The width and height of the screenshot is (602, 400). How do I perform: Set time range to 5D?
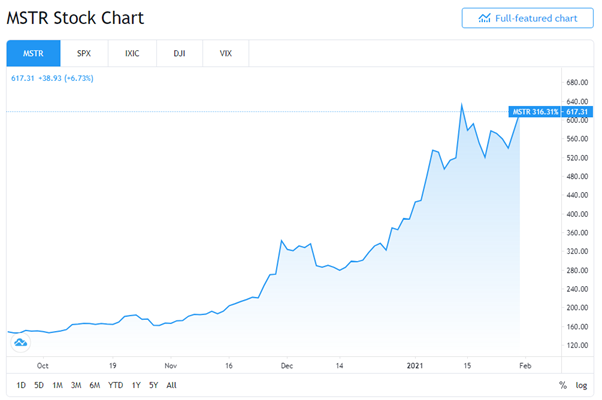39,385
